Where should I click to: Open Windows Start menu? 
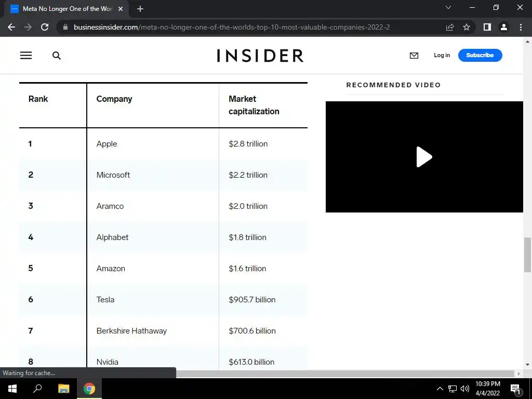pyautogui.click(x=12, y=389)
